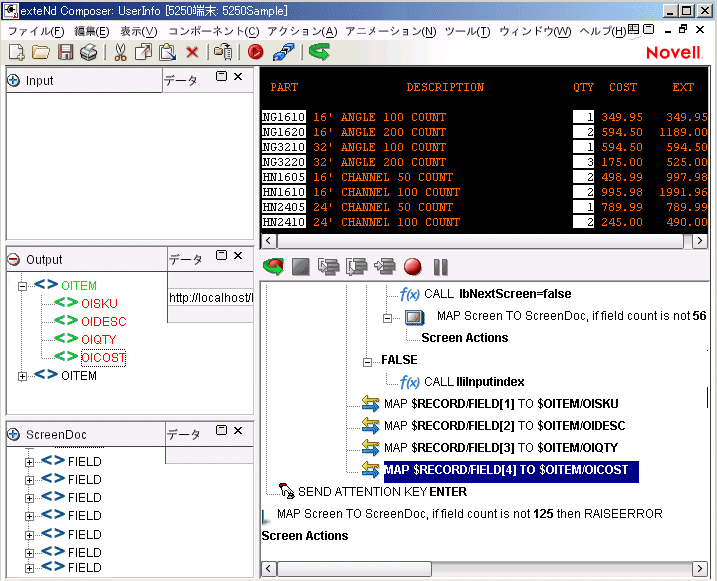The image size is (717, 581).
Task: Toggle the ScreenDoc panel plus icon
Action: (x=14, y=435)
